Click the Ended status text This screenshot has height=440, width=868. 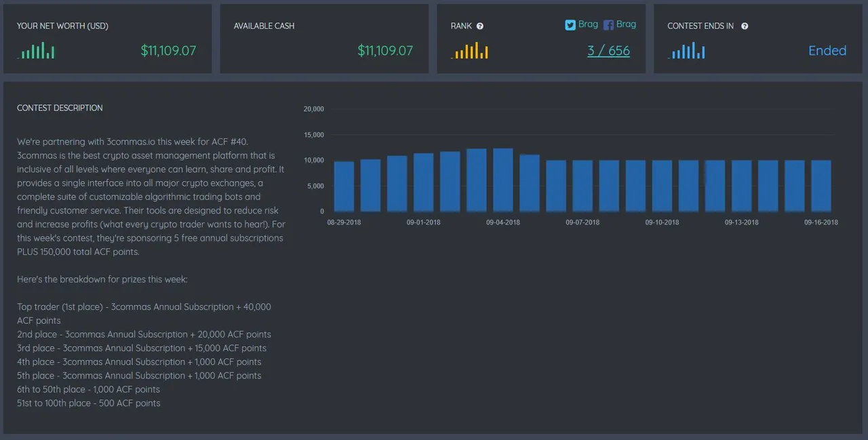click(x=827, y=51)
